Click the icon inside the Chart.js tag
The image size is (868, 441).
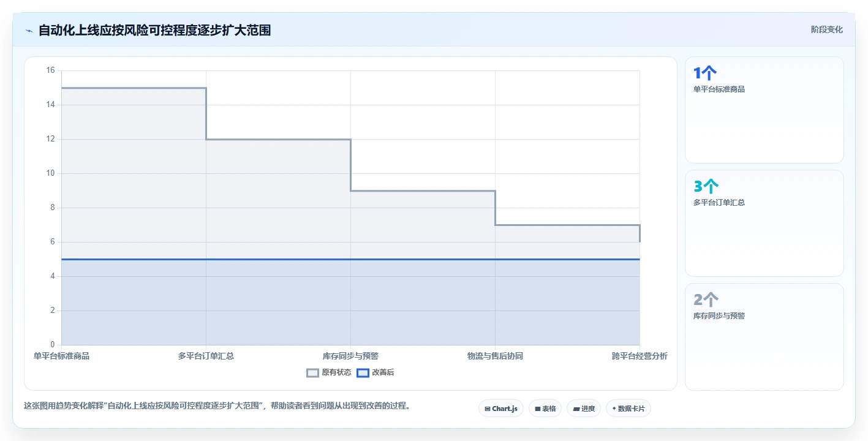pos(488,409)
